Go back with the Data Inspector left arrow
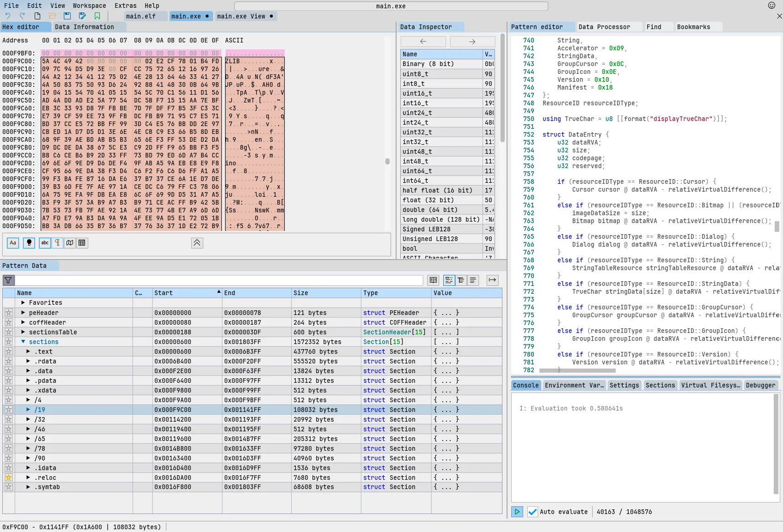Viewport: 783px width, 532px height. tap(423, 42)
